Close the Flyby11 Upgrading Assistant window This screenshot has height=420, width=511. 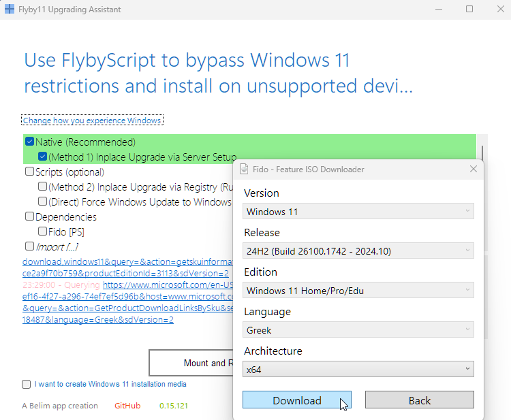point(501,9)
